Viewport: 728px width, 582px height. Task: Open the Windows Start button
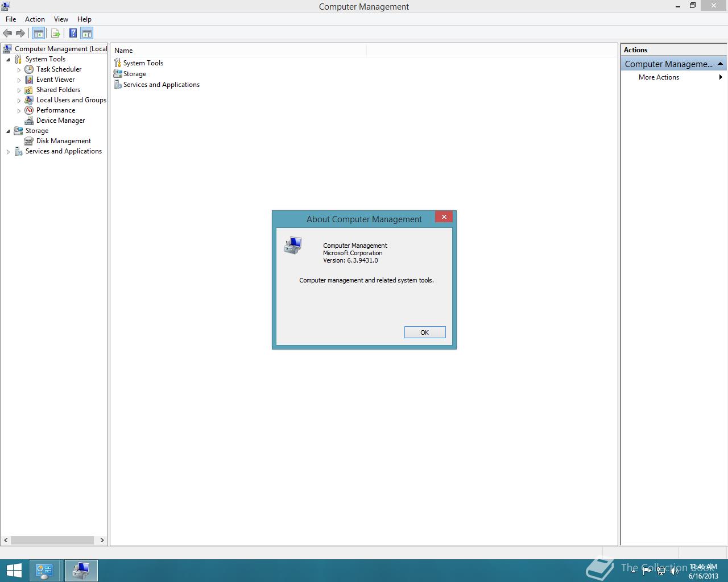click(14, 571)
